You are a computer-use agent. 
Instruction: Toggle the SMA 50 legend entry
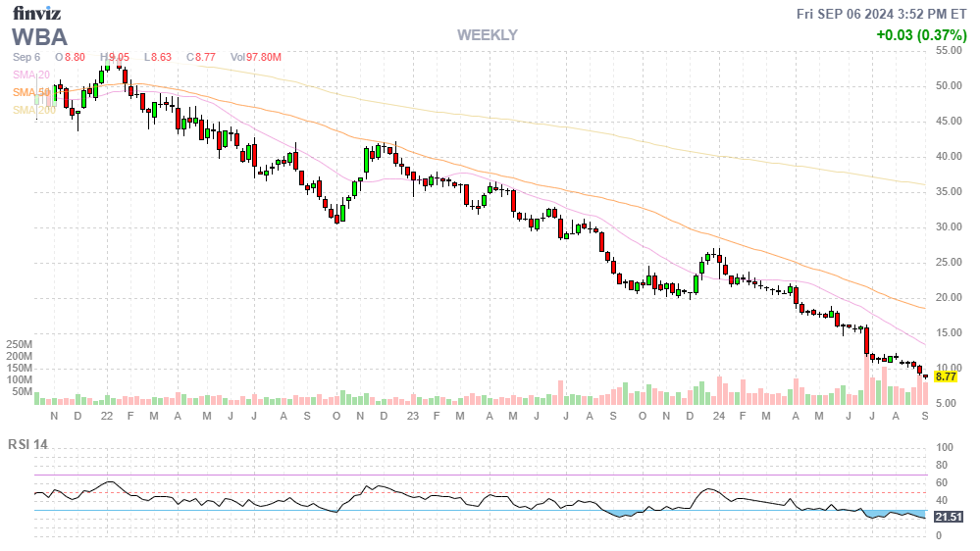[31, 92]
